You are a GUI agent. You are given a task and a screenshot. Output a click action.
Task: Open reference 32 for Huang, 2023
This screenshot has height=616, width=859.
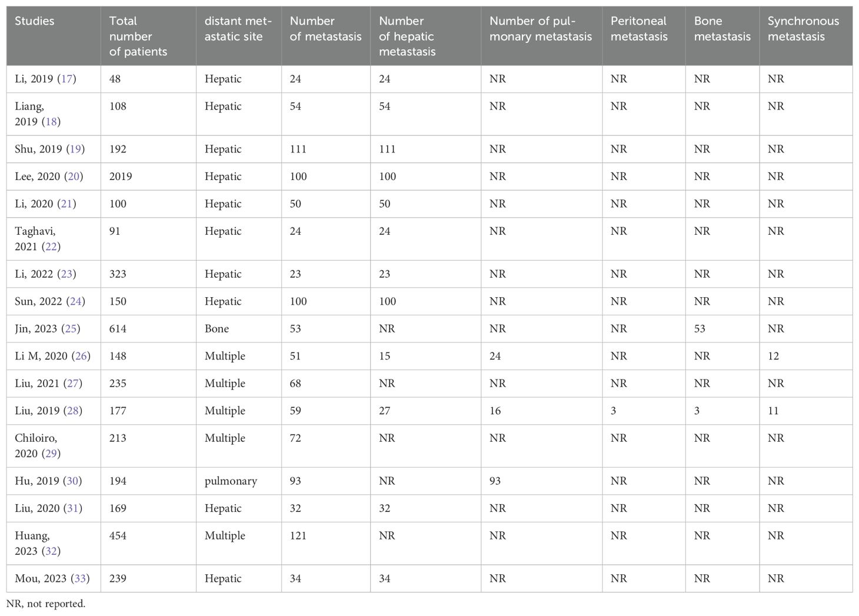(51, 552)
